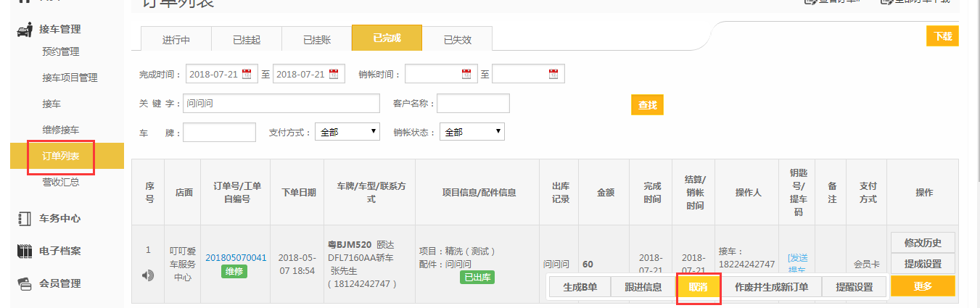Open 营收汇总 in the sidebar
Image resolution: width=980 pixels, height=308 pixels.
[61, 182]
